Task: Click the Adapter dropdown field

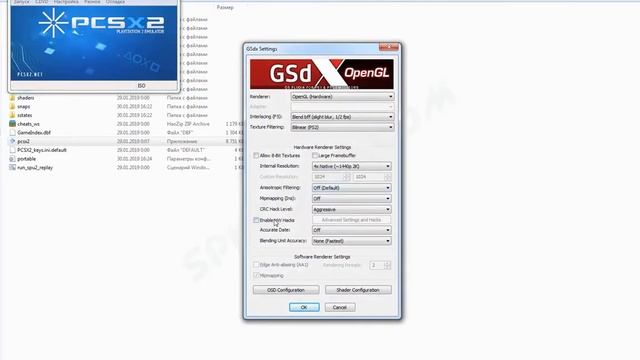Action: tap(342, 107)
